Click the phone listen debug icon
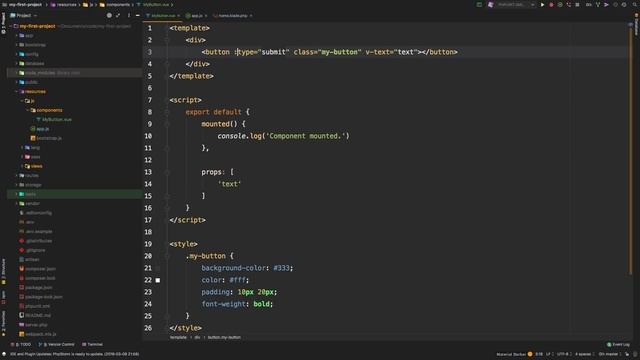 click(x=569, y=5)
